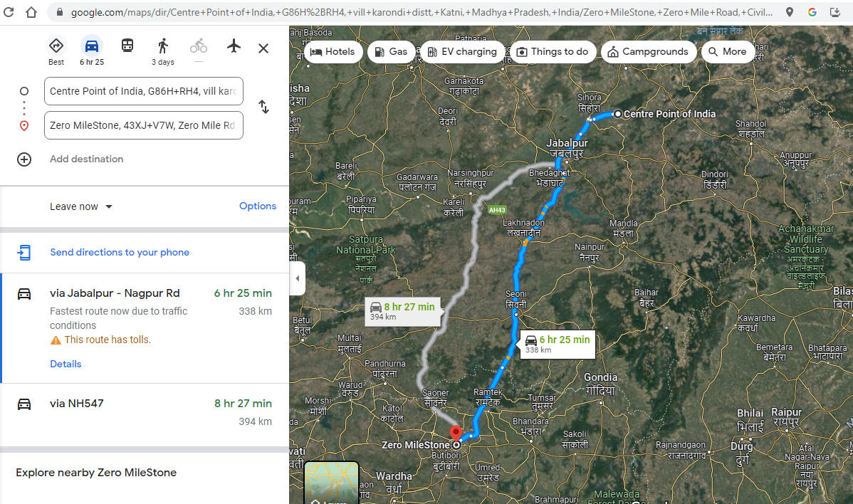Open the More categories search chip
Image resolution: width=853 pixels, height=504 pixels.
(728, 51)
